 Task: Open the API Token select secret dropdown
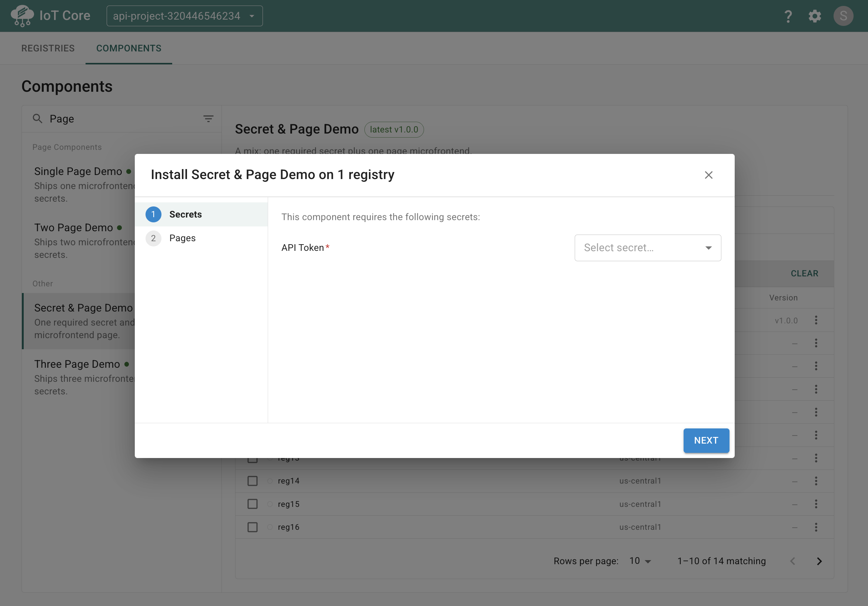pos(648,248)
